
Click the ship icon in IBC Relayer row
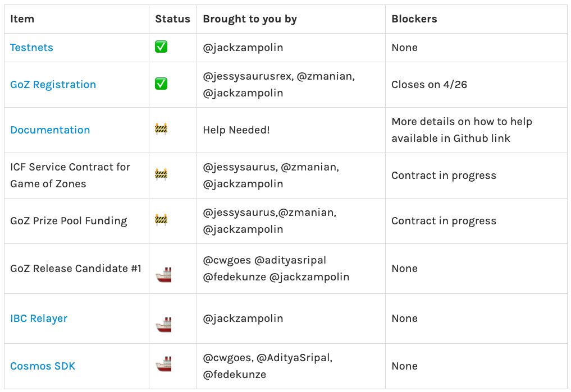pos(163,324)
